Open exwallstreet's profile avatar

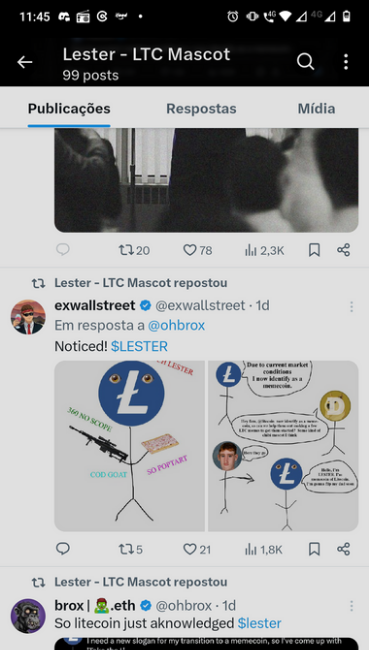[28, 317]
